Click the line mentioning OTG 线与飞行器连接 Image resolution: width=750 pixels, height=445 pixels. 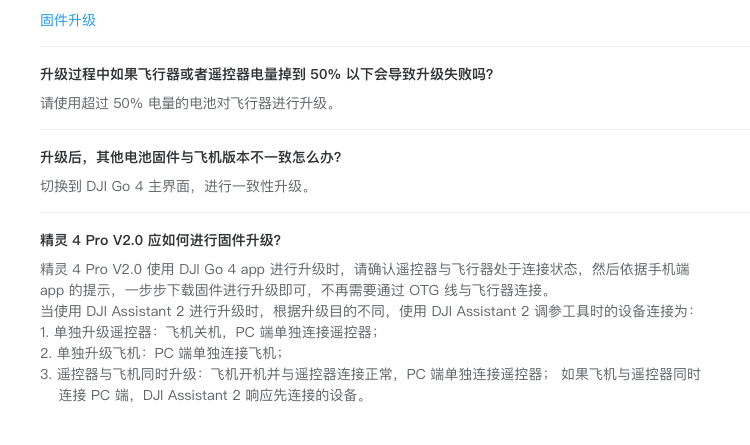(297, 290)
